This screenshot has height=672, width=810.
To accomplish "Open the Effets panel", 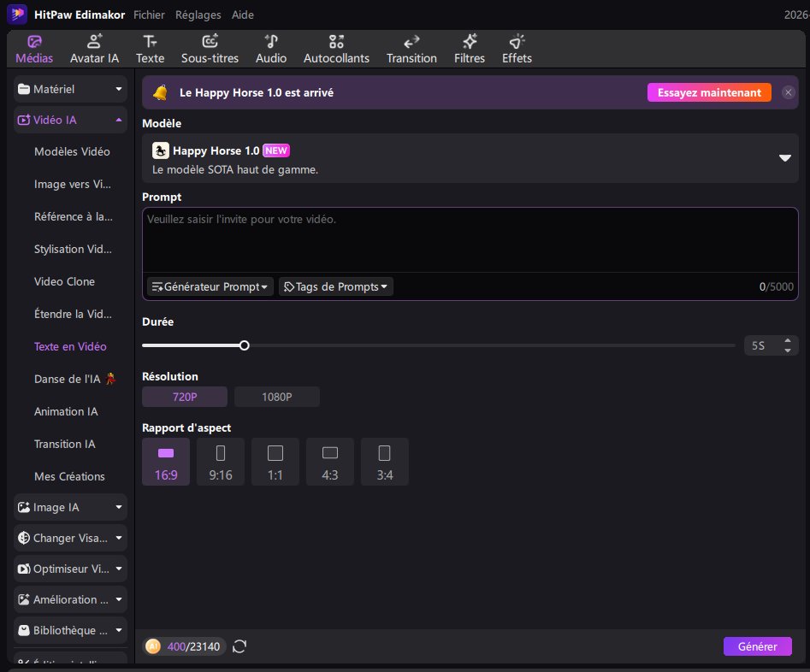I will click(x=517, y=49).
